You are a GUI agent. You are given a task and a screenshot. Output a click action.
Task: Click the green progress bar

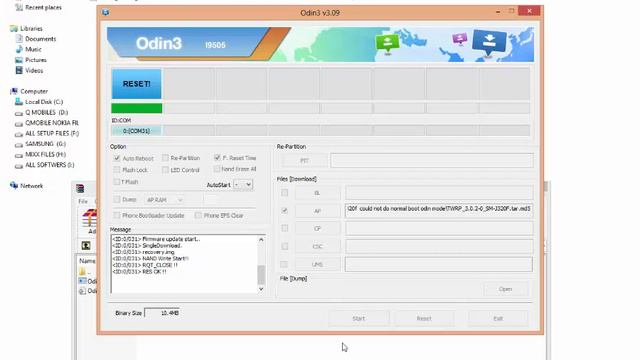(137, 108)
